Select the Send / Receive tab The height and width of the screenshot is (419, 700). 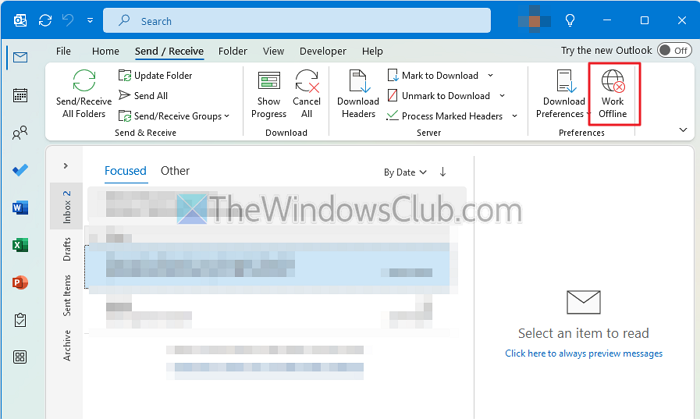click(x=169, y=51)
